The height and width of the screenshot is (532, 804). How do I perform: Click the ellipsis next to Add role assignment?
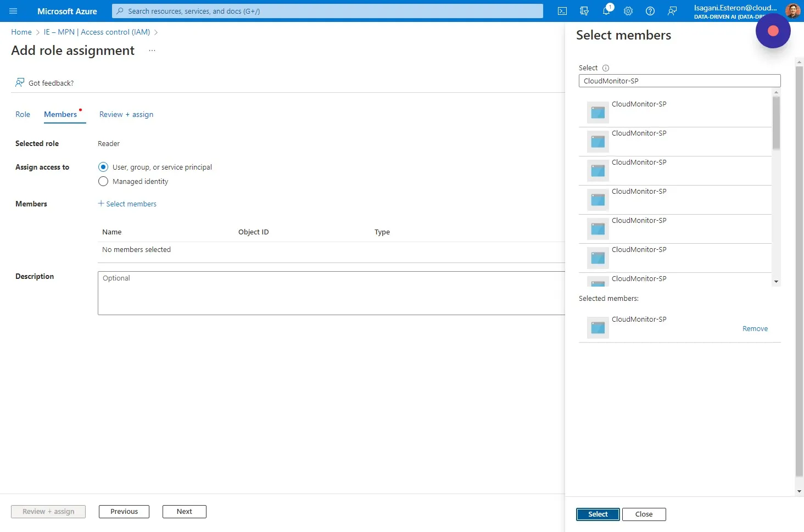[152, 51]
